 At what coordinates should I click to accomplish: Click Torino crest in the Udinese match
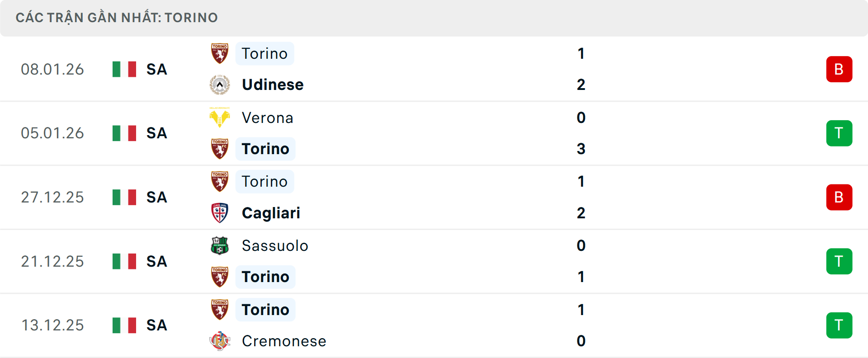point(220,53)
